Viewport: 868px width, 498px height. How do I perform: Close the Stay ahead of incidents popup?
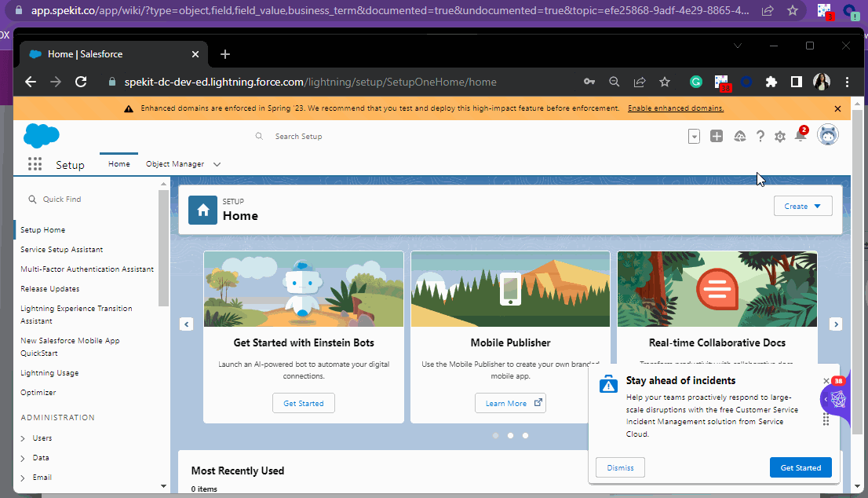(826, 380)
